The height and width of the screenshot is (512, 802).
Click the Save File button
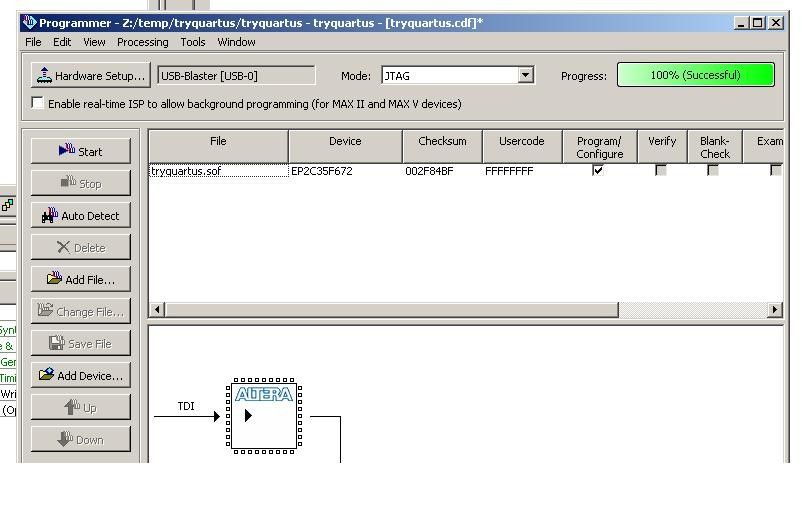(81, 343)
